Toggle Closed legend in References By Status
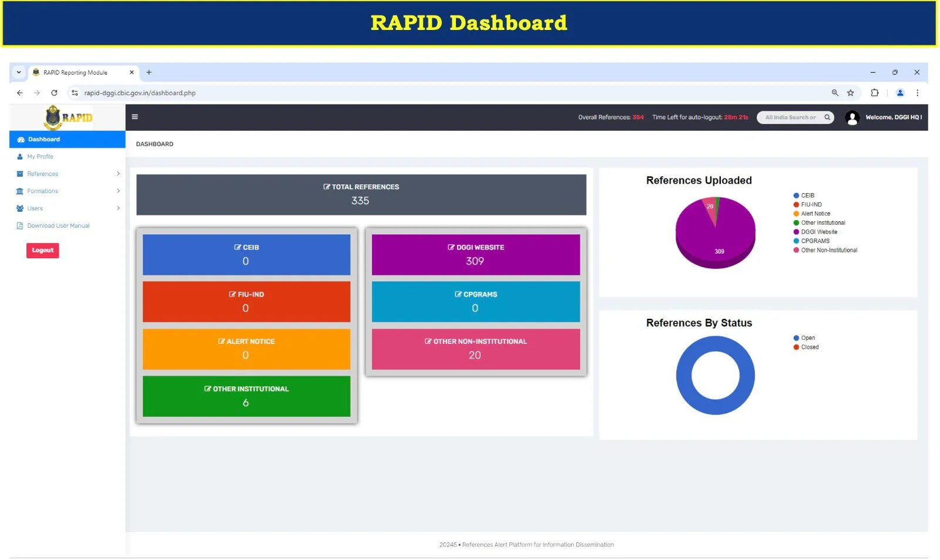This screenshot has width=940, height=560. coord(806,348)
